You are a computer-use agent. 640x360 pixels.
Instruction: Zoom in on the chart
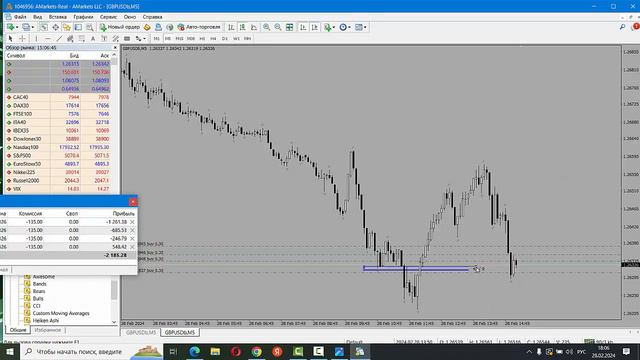click(267, 27)
